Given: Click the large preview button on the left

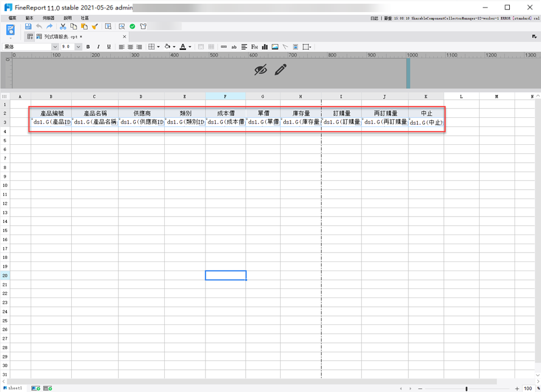Looking at the screenshot, I should [x=11, y=30].
